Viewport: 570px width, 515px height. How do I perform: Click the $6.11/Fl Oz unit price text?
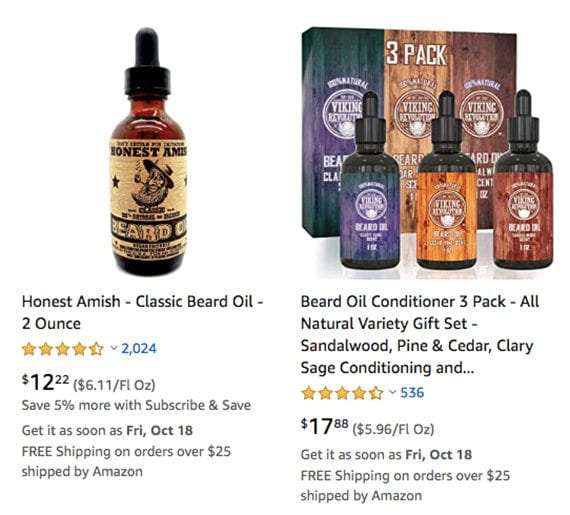point(115,385)
